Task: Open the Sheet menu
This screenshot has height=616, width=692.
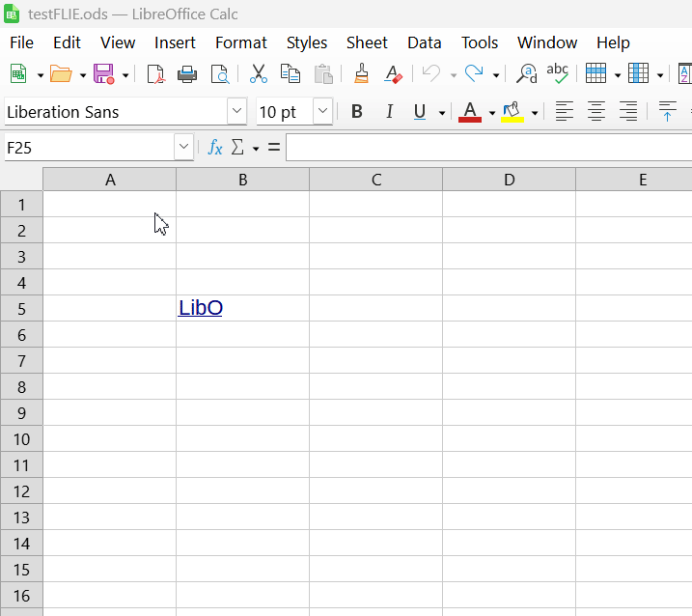Action: [367, 42]
